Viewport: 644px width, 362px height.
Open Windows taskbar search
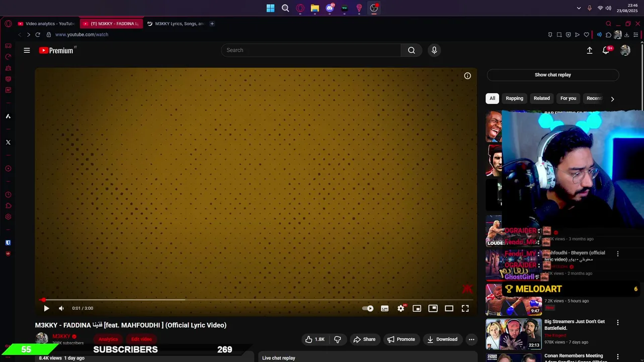click(285, 8)
